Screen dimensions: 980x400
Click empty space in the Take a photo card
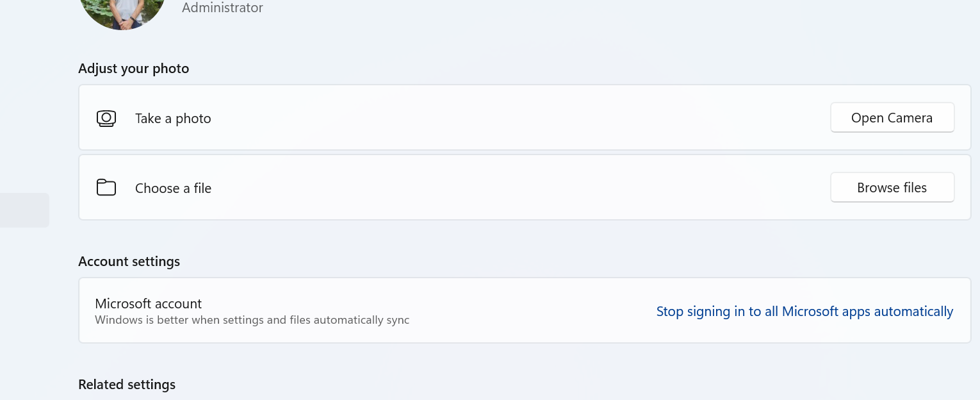point(512,118)
